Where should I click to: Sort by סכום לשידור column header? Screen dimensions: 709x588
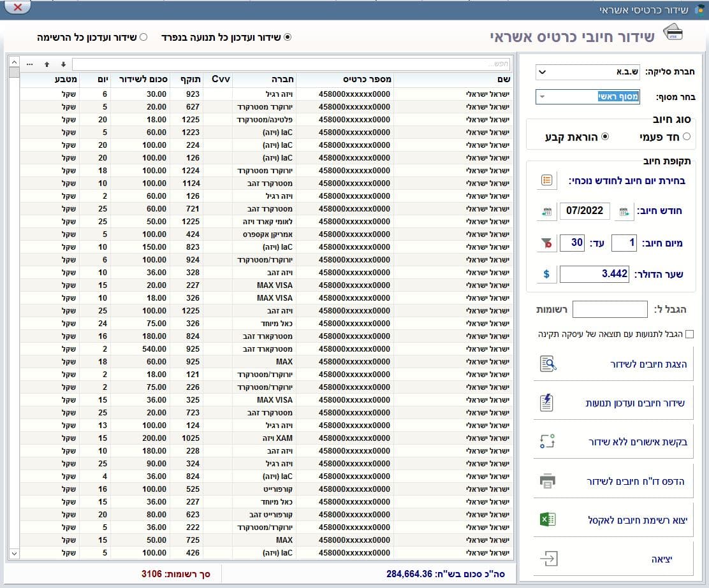click(143, 80)
